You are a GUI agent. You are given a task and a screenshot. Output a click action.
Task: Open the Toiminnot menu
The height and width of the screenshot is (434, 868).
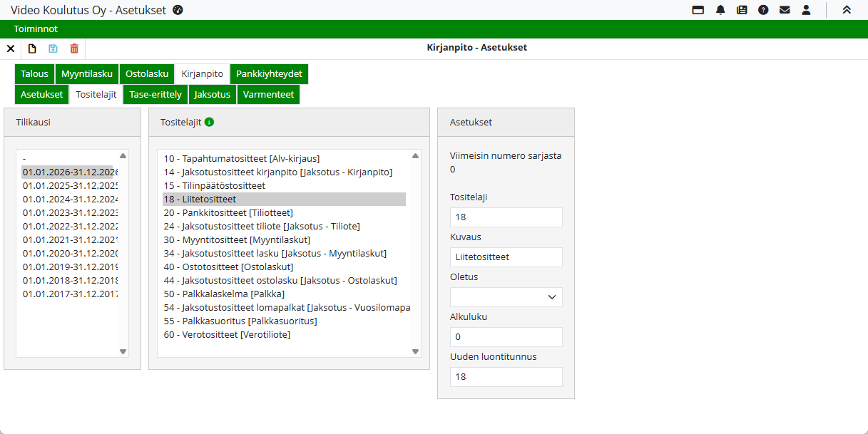[x=36, y=29]
